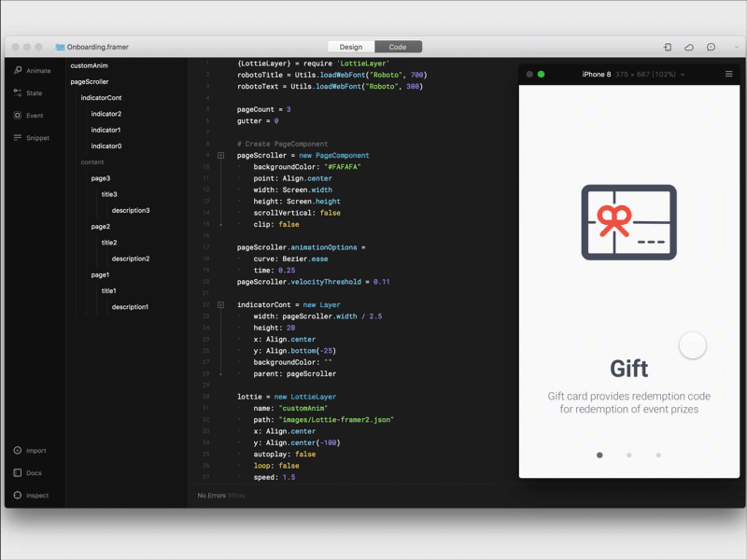
Task: Select the content layer
Action: [x=92, y=161]
